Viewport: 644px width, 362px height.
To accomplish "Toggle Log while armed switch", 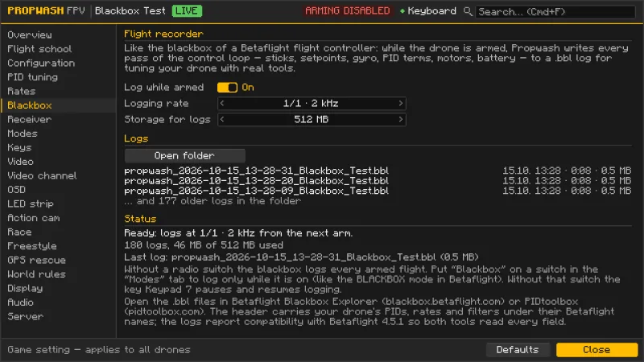I will point(227,88).
